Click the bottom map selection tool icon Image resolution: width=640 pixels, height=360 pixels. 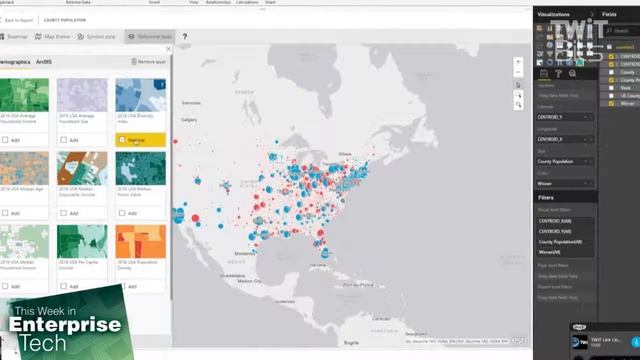(x=518, y=105)
